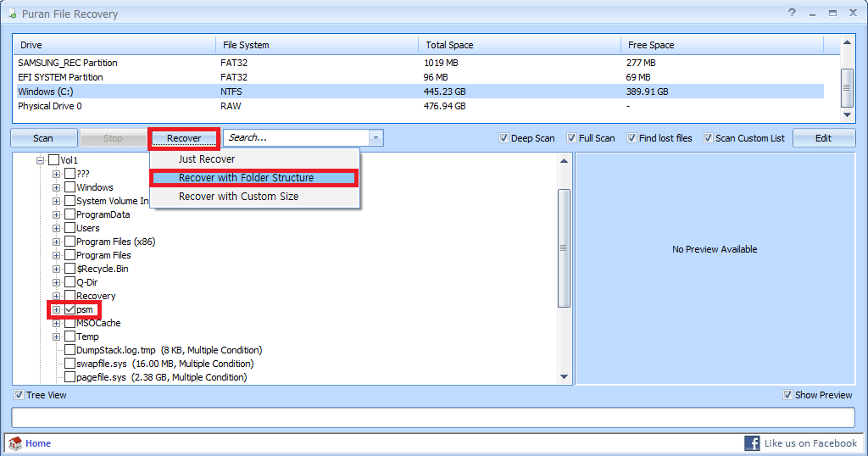Check the swapfile.sys checkbox
Viewport: 868px width, 456px height.
click(x=70, y=364)
